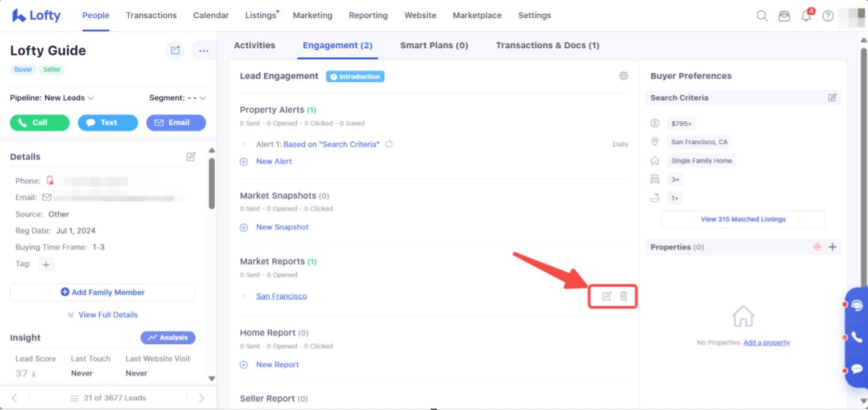Go to the next lead arrow
This screenshot has height=410, width=868.
[201, 398]
